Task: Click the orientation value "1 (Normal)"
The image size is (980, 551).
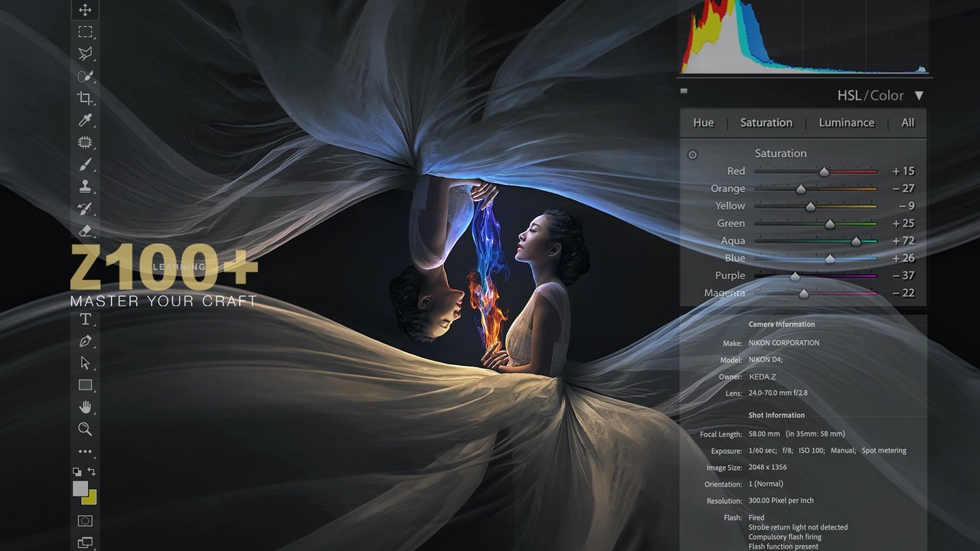Action: click(766, 484)
